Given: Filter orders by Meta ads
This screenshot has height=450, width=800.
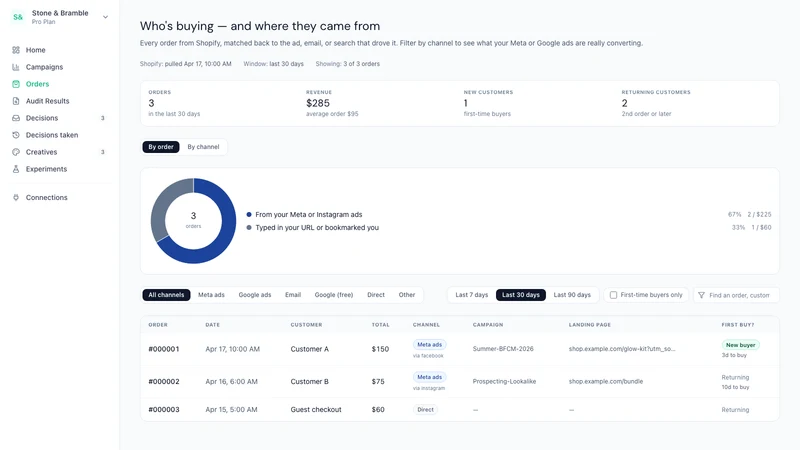Looking at the screenshot, I should click(x=211, y=295).
